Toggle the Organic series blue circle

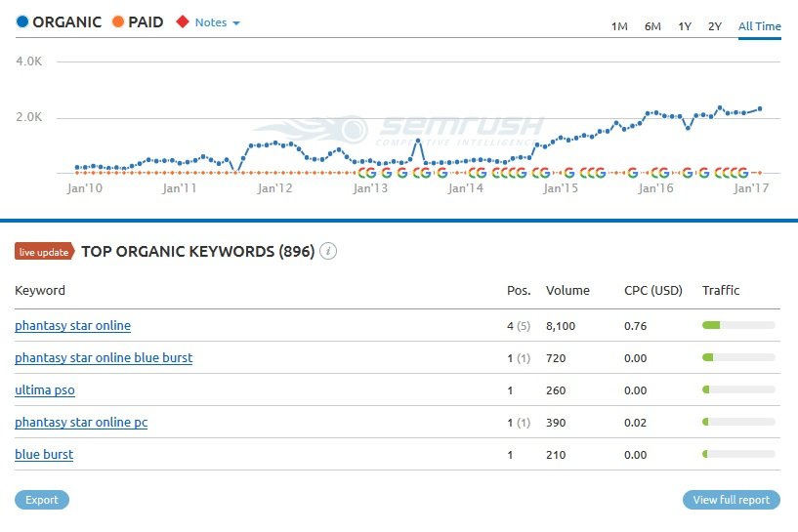pos(22,21)
